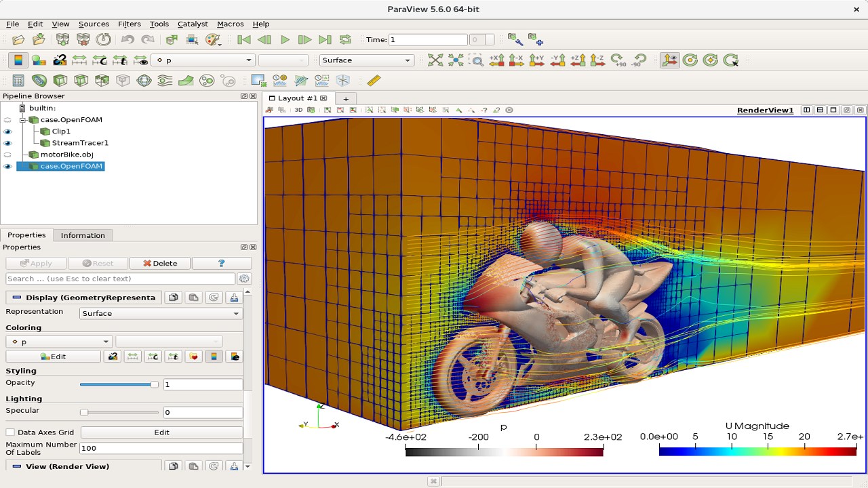
Task: Open the Calculator filter
Action: point(18,81)
